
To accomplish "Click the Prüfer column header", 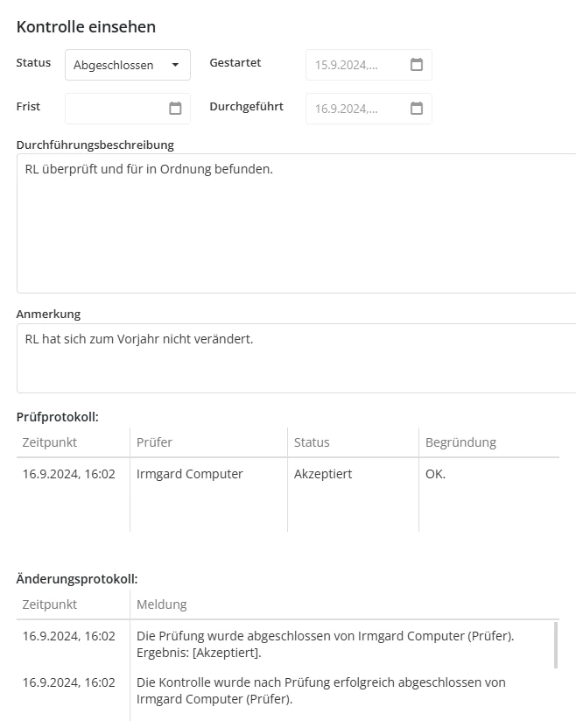I will [x=155, y=442].
